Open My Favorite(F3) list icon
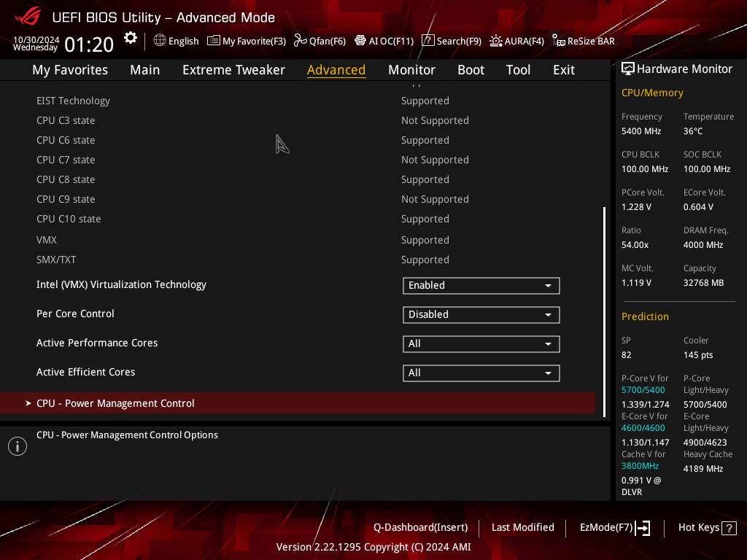This screenshot has width=747, height=560. [x=214, y=41]
